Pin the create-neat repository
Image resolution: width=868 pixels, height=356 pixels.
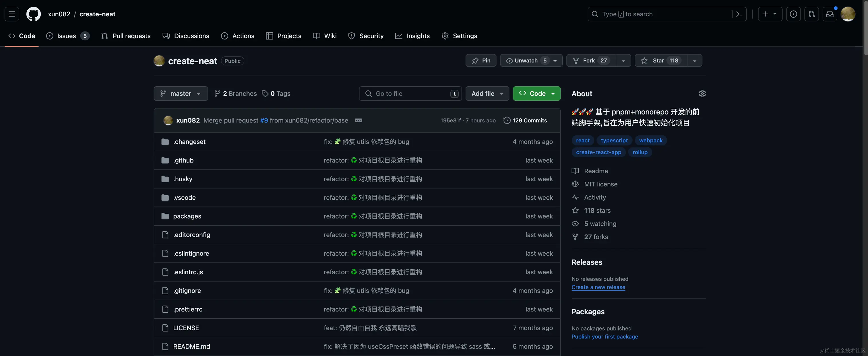pyautogui.click(x=481, y=61)
